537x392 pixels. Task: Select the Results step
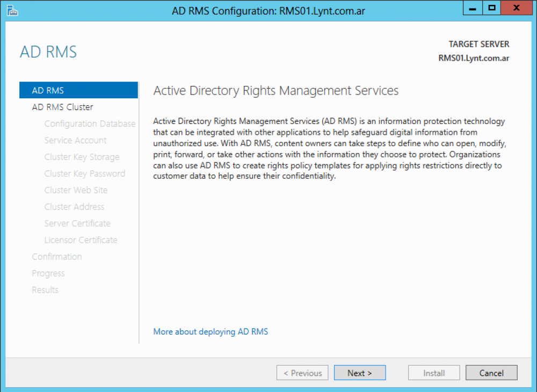coord(45,289)
